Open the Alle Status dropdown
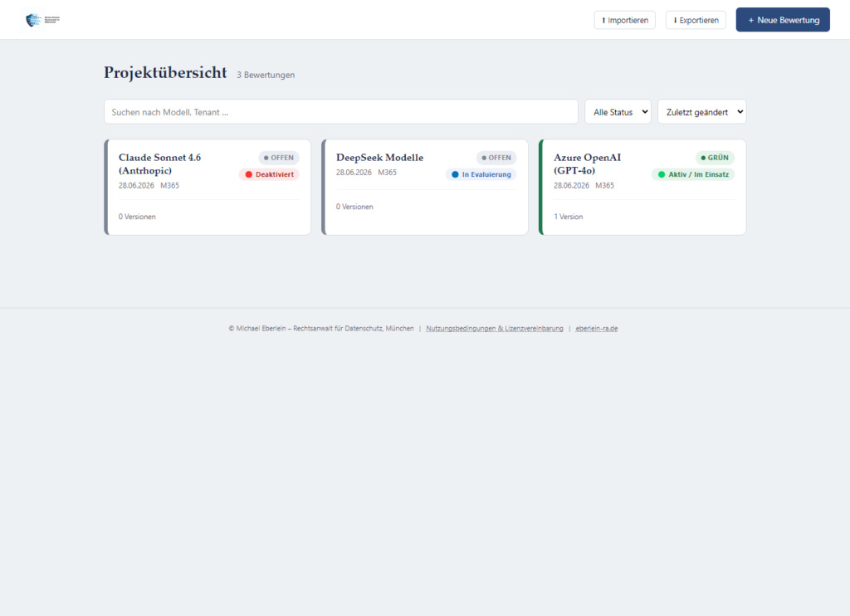This screenshot has width=850, height=616. click(618, 112)
